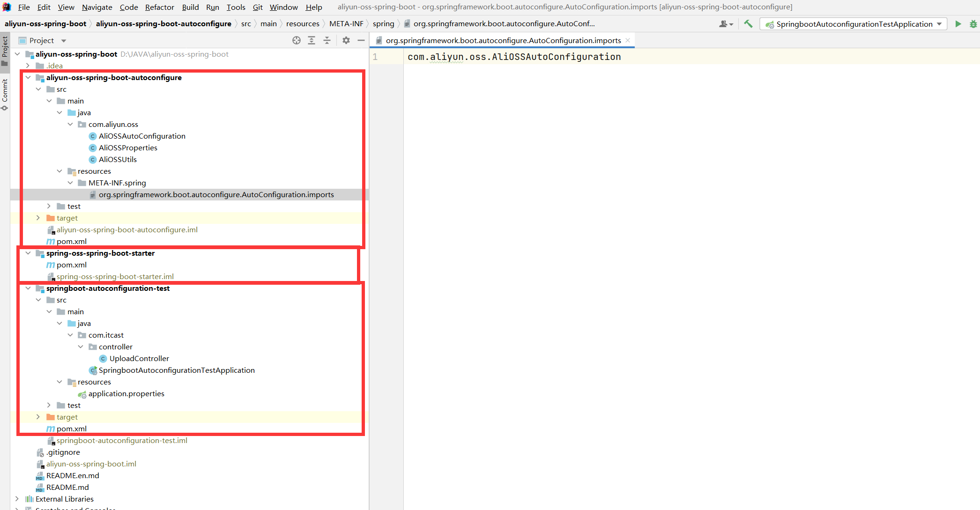This screenshot has width=980, height=510.
Task: Select org.springframework.boot.autoconfigure.AutoConfiguration.imports file in tree
Action: tap(216, 194)
